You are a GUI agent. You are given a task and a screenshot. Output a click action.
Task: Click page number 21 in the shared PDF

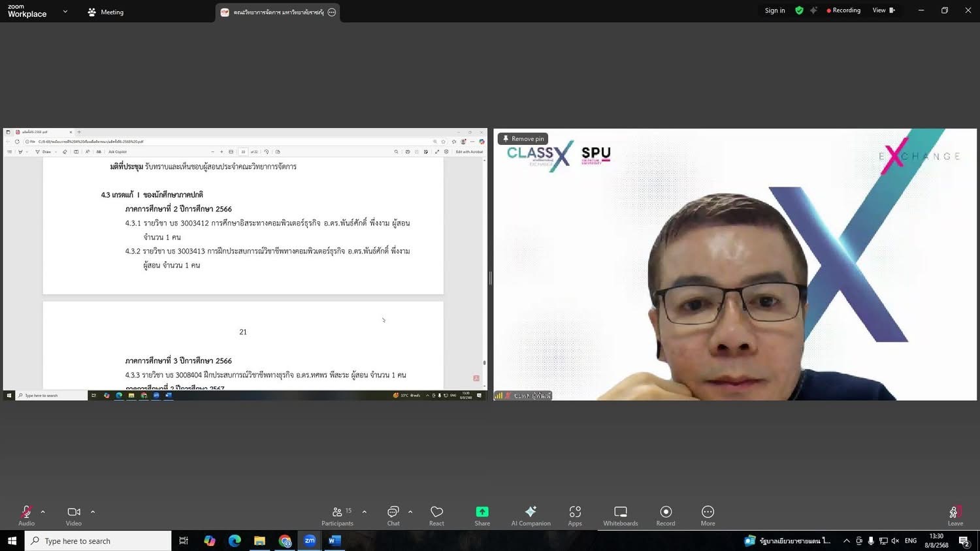(243, 332)
